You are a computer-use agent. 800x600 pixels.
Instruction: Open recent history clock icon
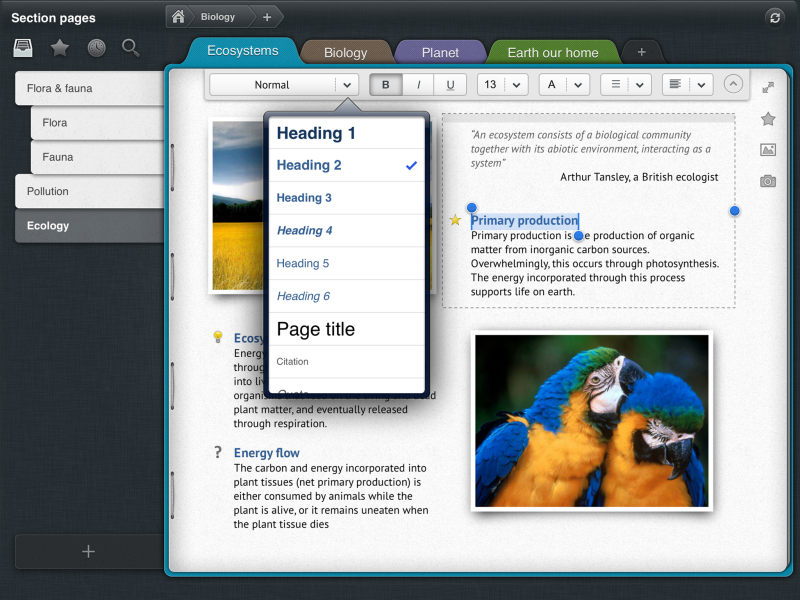[x=96, y=48]
